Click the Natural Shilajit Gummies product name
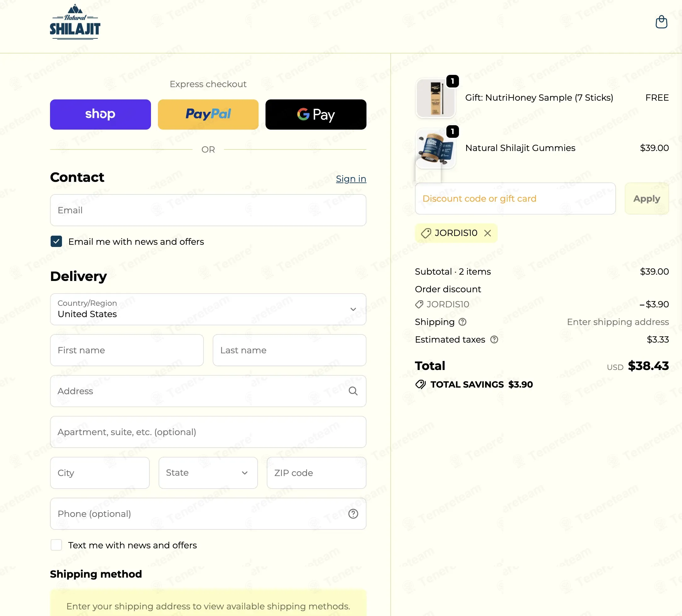The image size is (682, 616). [x=520, y=148]
